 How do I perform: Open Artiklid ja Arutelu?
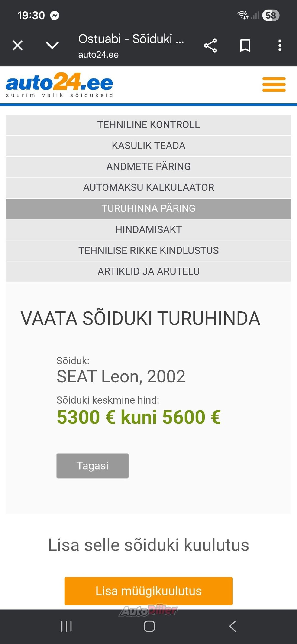click(148, 271)
